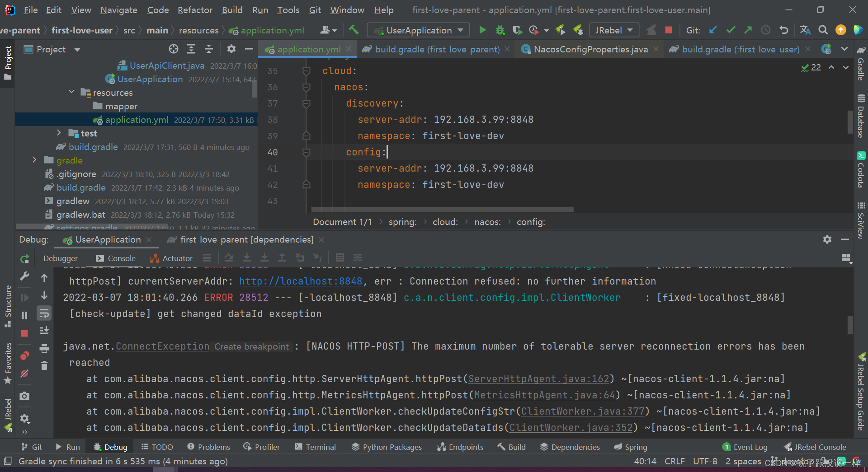This screenshot has height=472, width=868.
Task: Select application.yml in the Project tree
Action: [136, 120]
